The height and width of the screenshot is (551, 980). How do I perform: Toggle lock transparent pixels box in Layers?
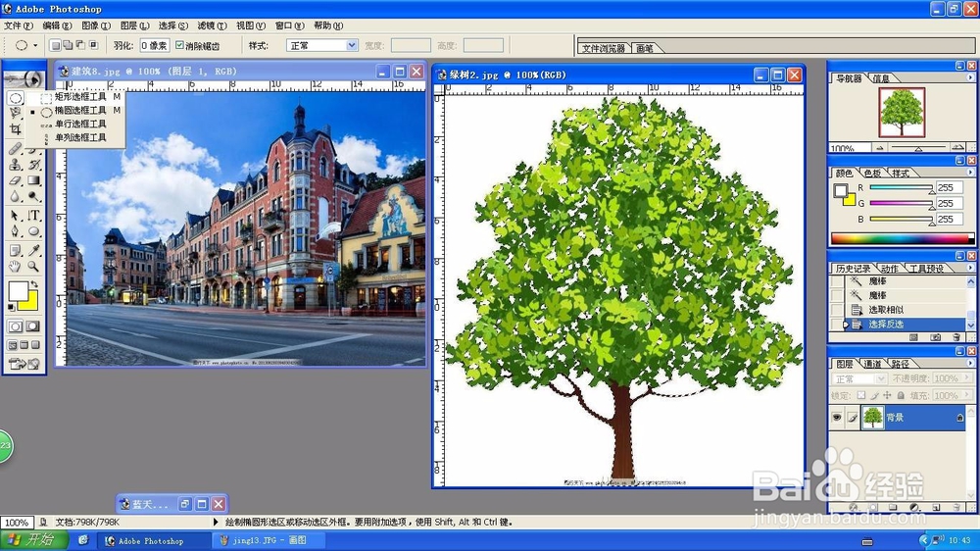click(861, 395)
